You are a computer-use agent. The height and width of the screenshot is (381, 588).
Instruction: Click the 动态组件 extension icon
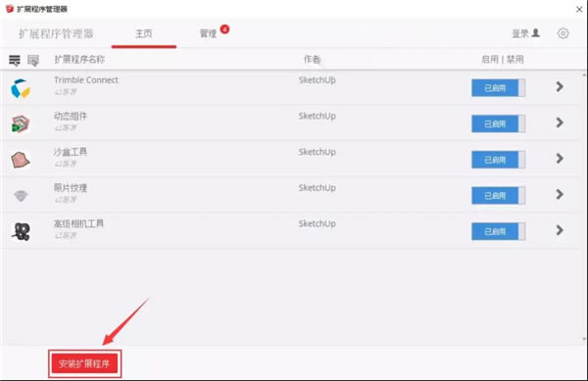pyautogui.click(x=21, y=124)
